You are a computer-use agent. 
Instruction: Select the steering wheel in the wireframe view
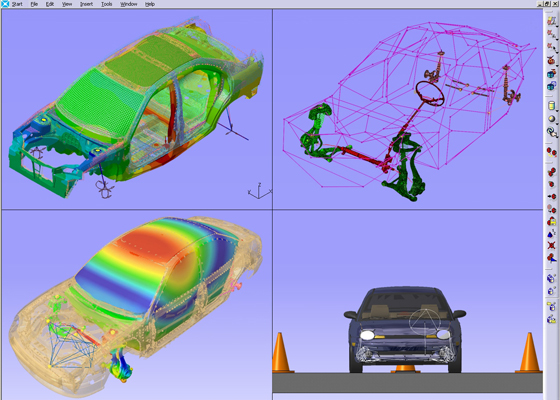point(430,94)
